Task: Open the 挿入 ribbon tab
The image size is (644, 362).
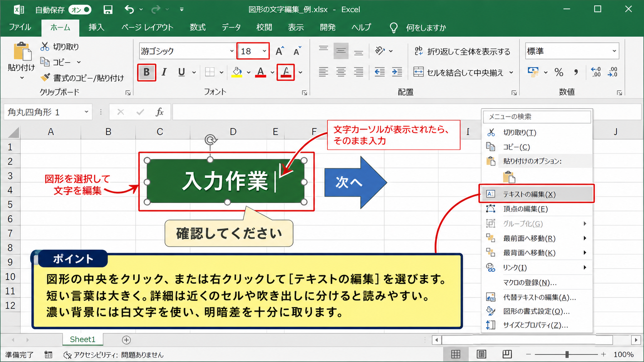Action: pyautogui.click(x=96, y=27)
